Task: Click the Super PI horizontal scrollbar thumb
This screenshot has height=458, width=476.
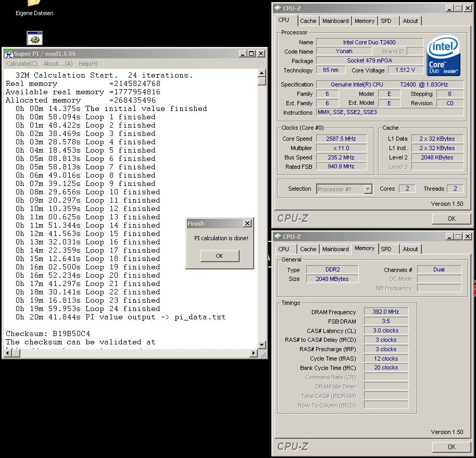Action: tap(16, 353)
